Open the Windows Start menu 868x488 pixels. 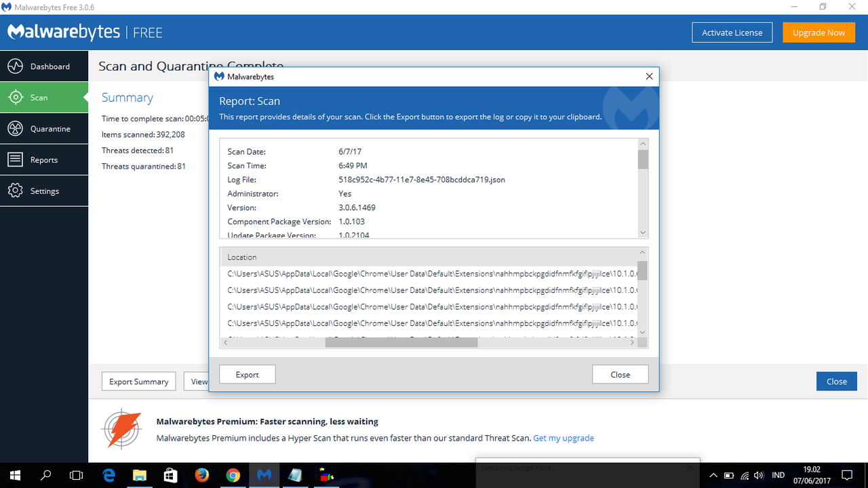coord(15,475)
